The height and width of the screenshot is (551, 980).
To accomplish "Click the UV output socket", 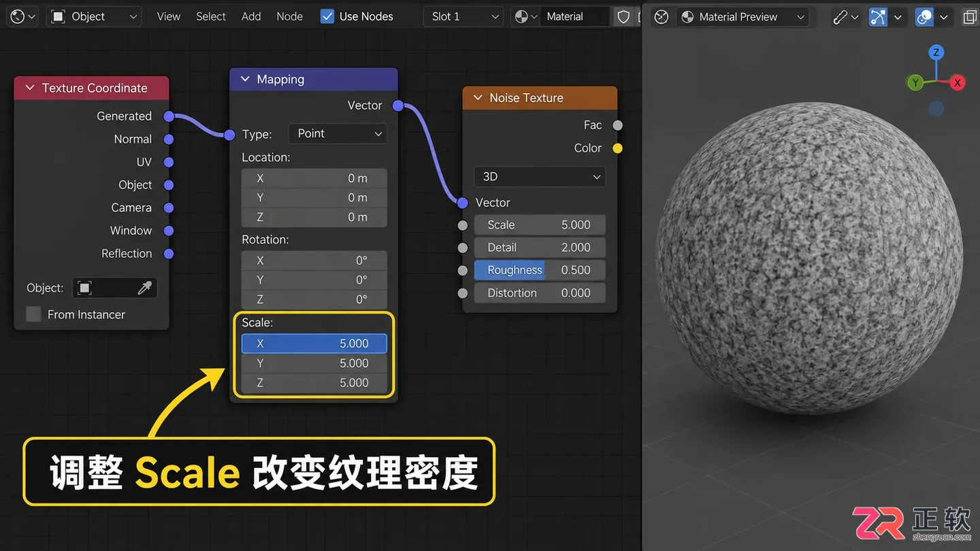I will point(169,162).
